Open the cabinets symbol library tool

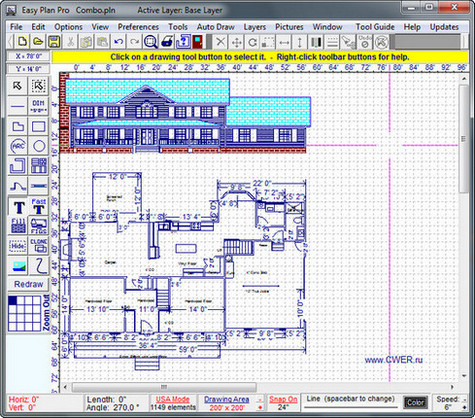click(39, 166)
